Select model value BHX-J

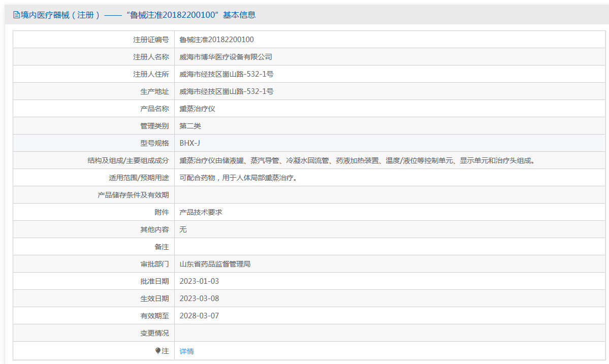(189, 143)
